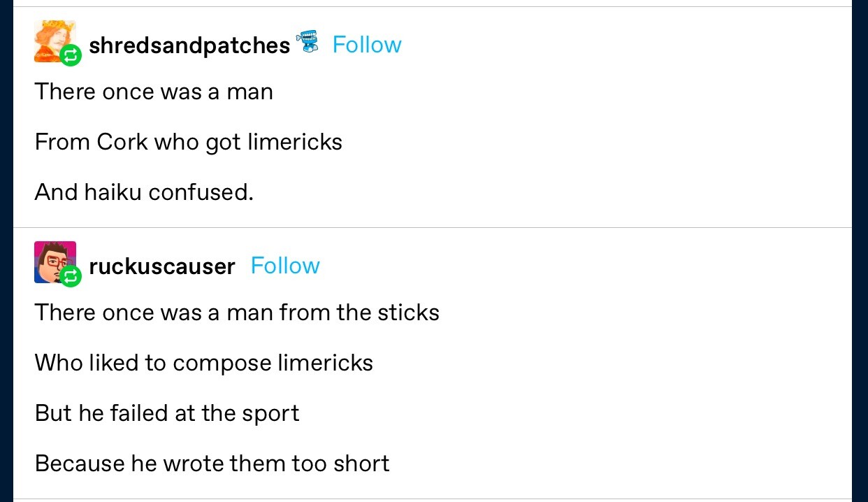Follow the user ruckuscauser

[285, 266]
